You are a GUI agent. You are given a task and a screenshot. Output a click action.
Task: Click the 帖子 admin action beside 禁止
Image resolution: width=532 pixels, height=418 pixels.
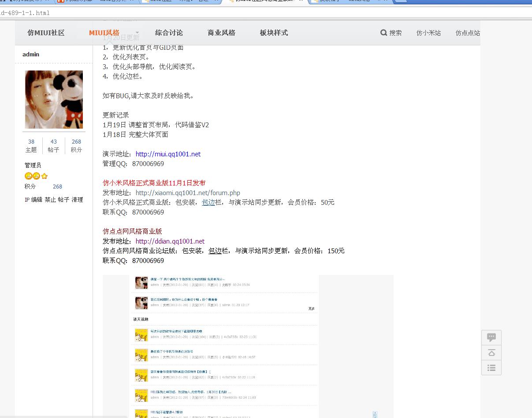63,200
